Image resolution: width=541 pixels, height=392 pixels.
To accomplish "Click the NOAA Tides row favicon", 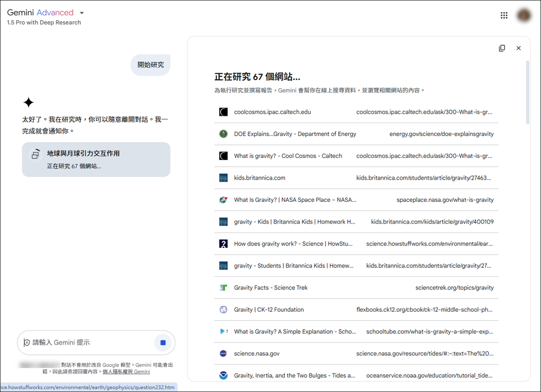I will pos(223,376).
